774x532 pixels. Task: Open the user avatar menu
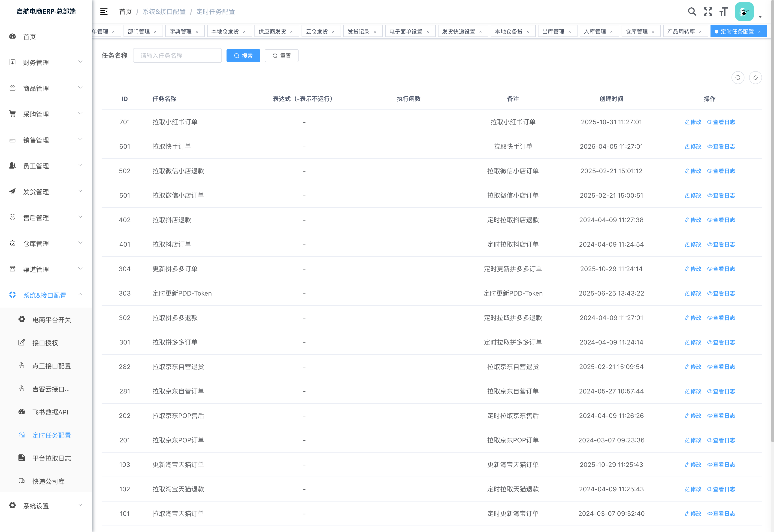[744, 12]
